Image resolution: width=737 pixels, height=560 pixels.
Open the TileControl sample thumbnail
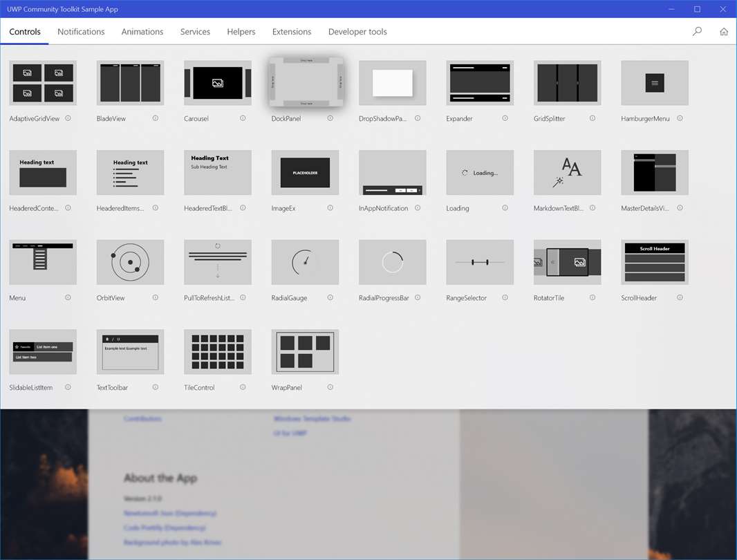pyautogui.click(x=218, y=352)
